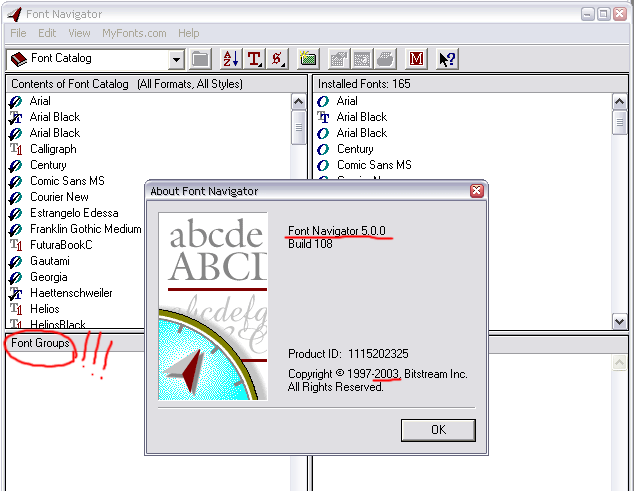Click the red M MyFonts toolbar icon
634x491 pixels.
[x=416, y=59]
